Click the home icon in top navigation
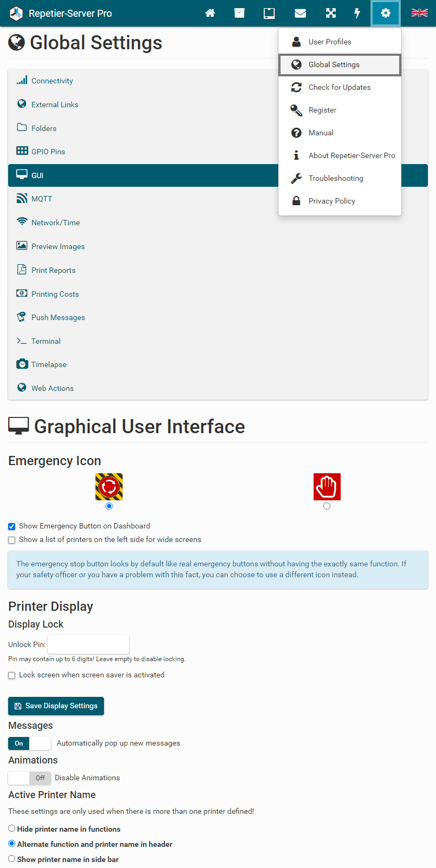 210,14
